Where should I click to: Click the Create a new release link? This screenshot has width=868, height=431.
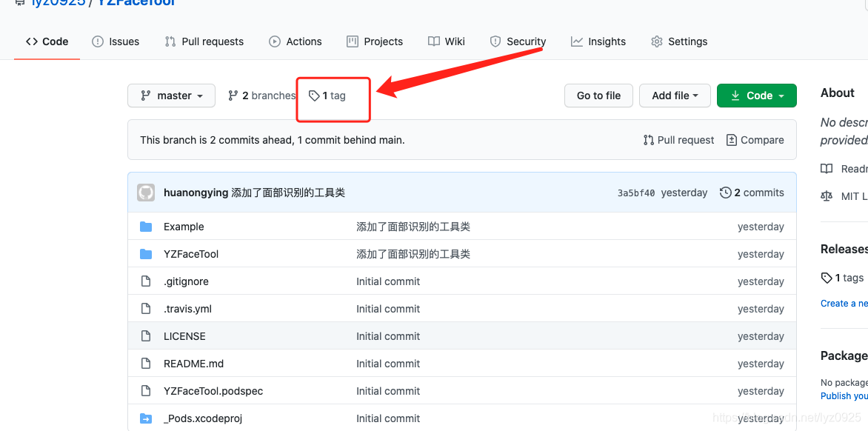coord(844,303)
